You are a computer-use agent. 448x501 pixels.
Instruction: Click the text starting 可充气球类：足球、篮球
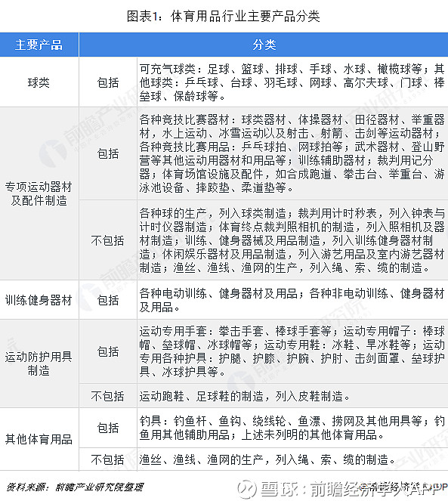coord(292,82)
